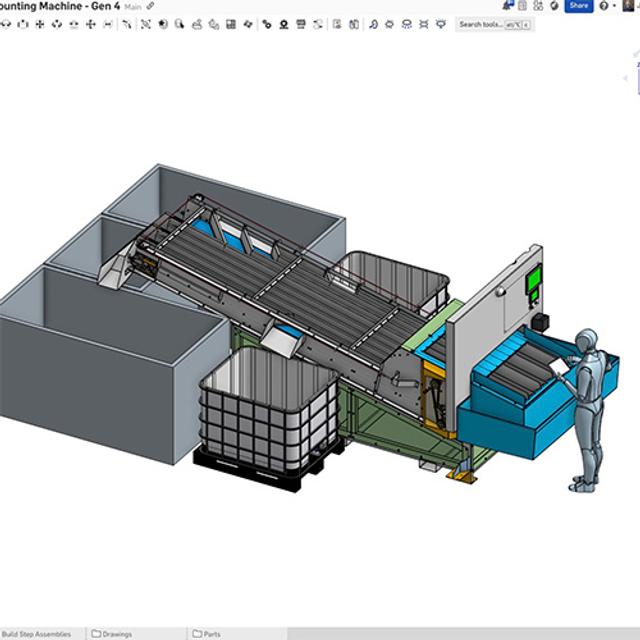Open the Help question mark icon
The image size is (640, 640).
pyautogui.click(x=603, y=6)
